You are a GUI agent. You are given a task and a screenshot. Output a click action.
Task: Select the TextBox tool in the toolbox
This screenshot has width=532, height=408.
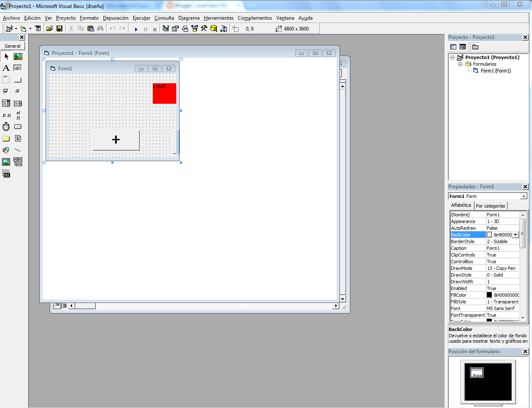pyautogui.click(x=18, y=68)
